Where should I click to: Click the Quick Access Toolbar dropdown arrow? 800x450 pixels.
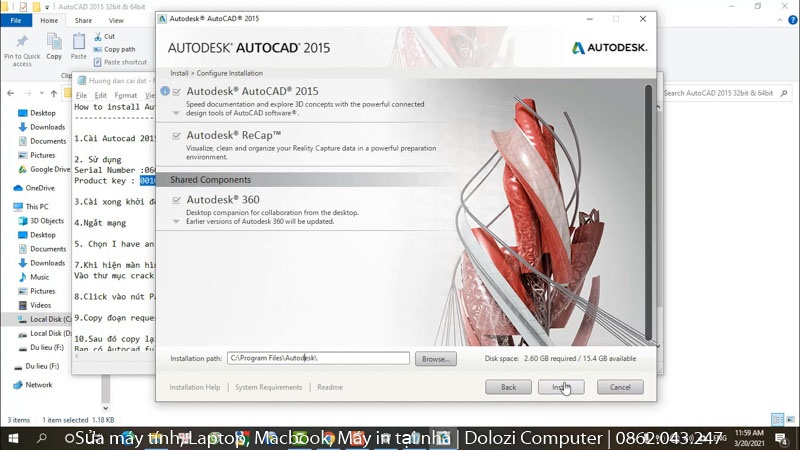coord(47,7)
